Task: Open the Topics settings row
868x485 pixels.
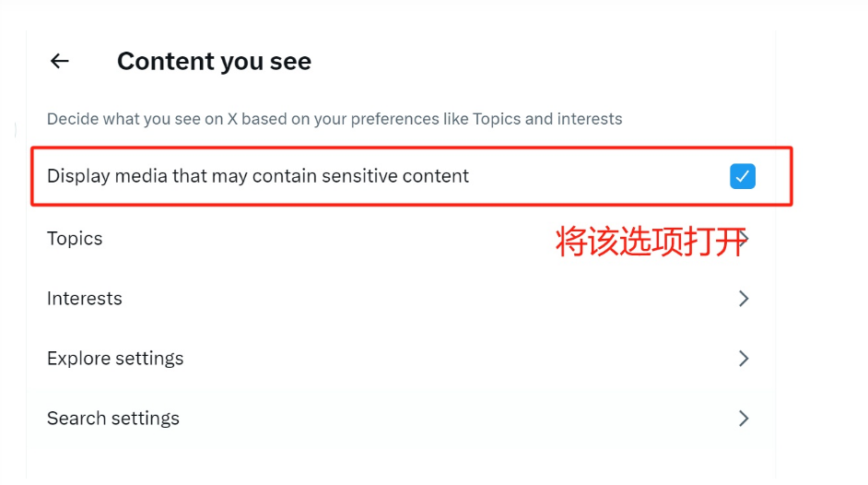Action: 75,239
